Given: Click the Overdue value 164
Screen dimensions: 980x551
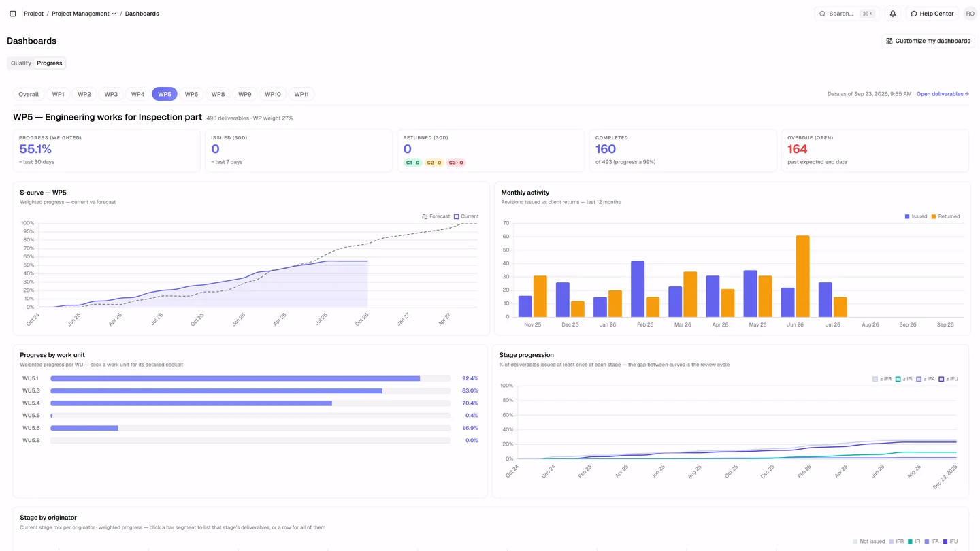Looking at the screenshot, I should [x=798, y=149].
